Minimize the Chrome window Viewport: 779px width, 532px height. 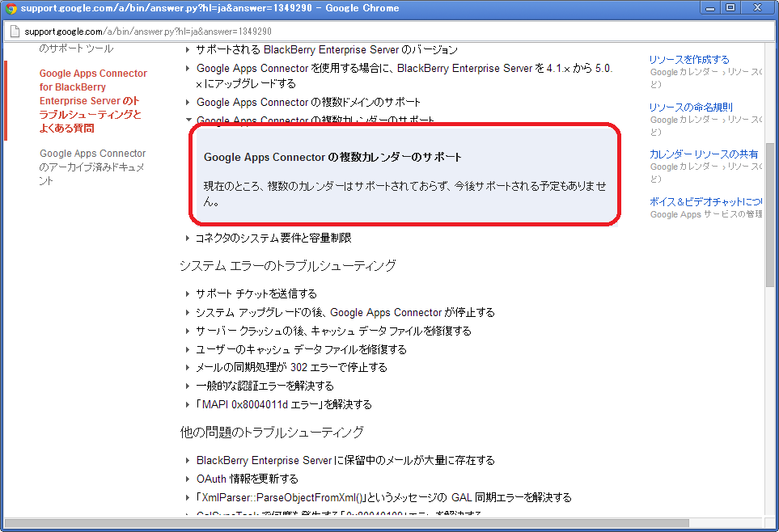pos(710,8)
